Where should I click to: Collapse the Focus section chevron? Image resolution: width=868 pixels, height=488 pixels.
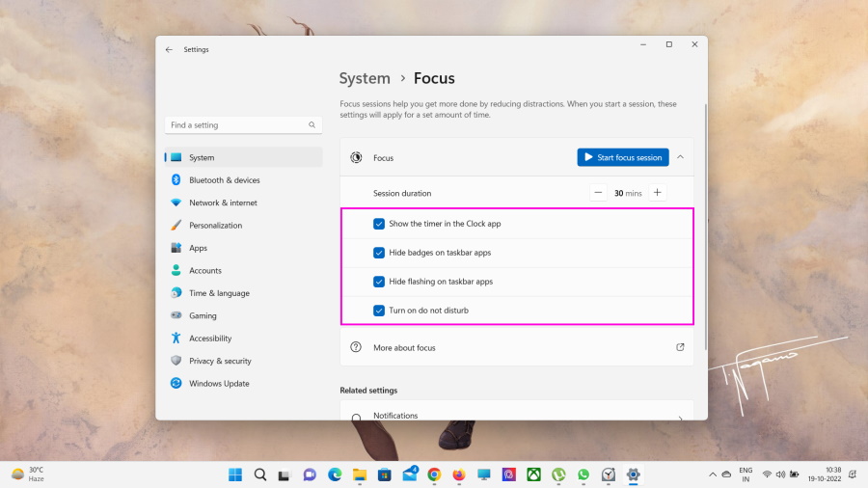coord(680,157)
